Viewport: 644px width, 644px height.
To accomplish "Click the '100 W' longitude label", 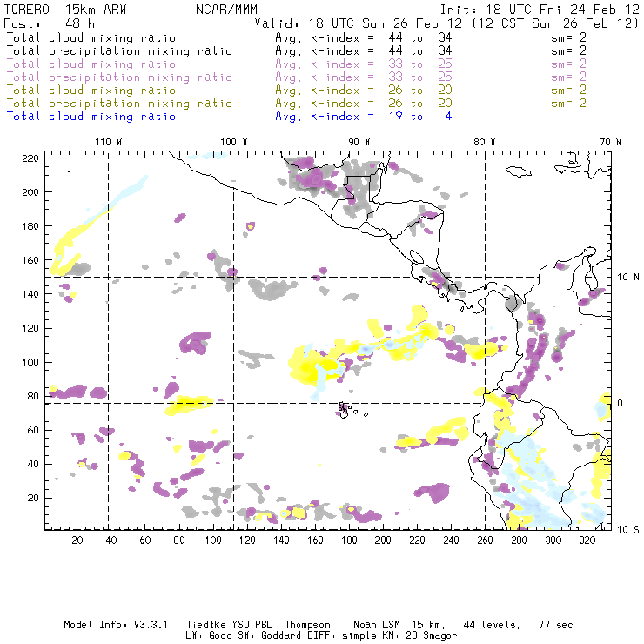I will click(x=234, y=142).
